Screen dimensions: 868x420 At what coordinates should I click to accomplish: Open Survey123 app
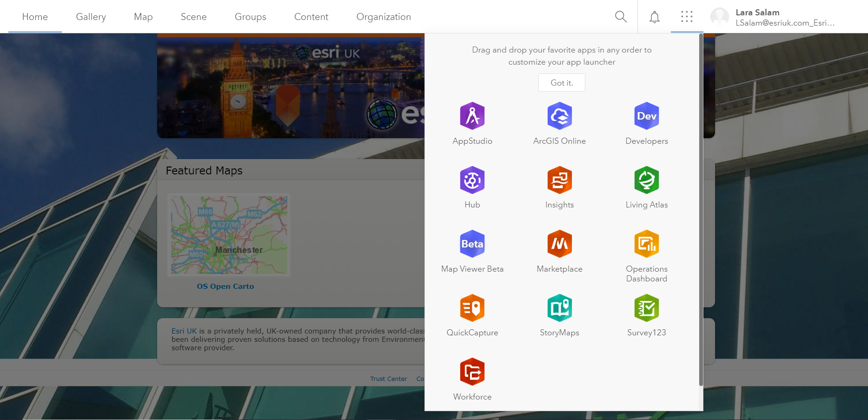(x=647, y=308)
